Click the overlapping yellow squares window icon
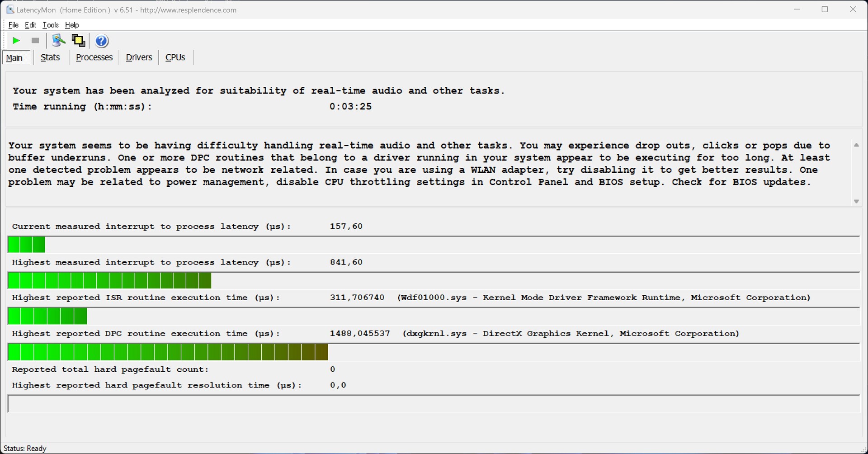Image resolution: width=868 pixels, height=454 pixels. point(78,41)
